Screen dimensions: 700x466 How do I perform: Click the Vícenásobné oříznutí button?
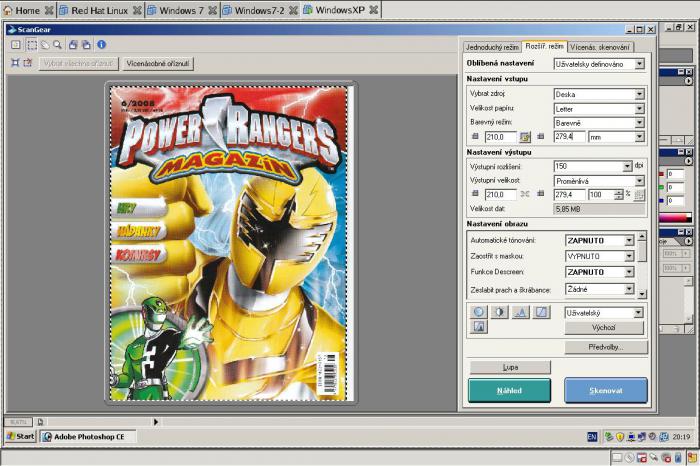pos(158,63)
